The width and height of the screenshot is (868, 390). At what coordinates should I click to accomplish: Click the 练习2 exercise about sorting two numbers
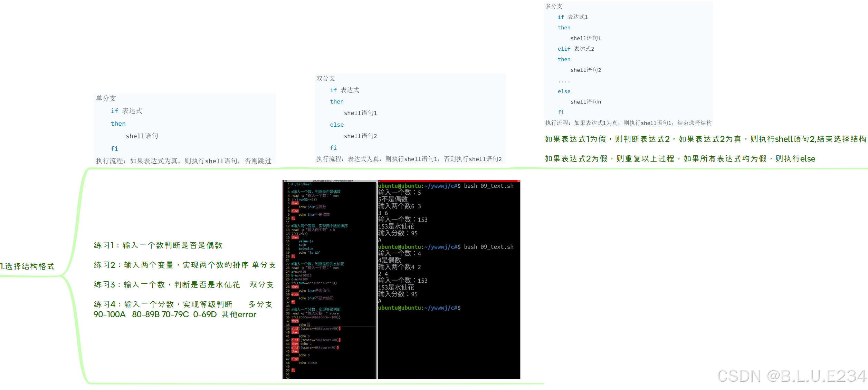coord(185,265)
